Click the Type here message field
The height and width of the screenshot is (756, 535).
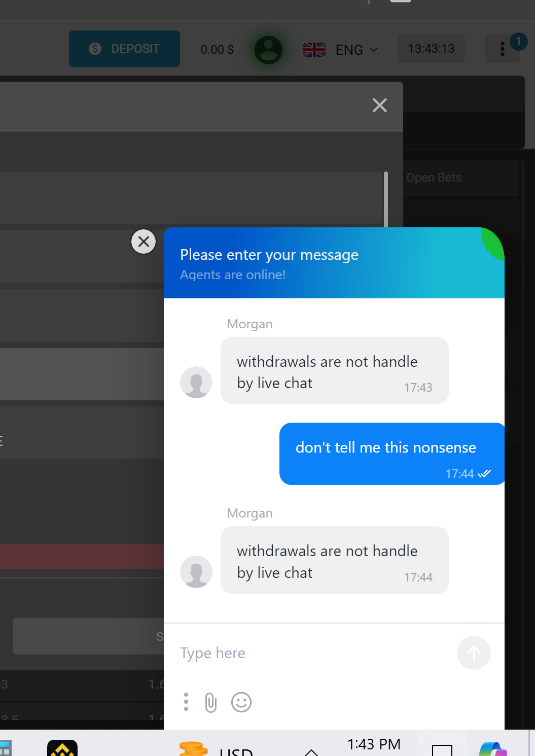(314, 653)
